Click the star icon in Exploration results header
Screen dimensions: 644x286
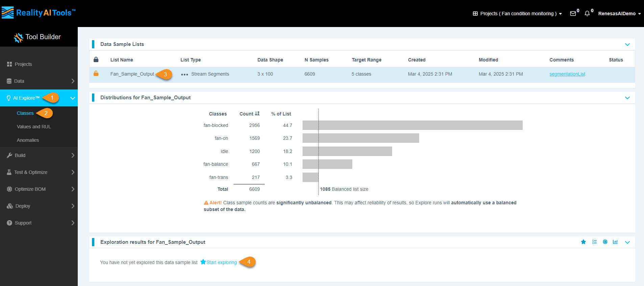(583, 242)
